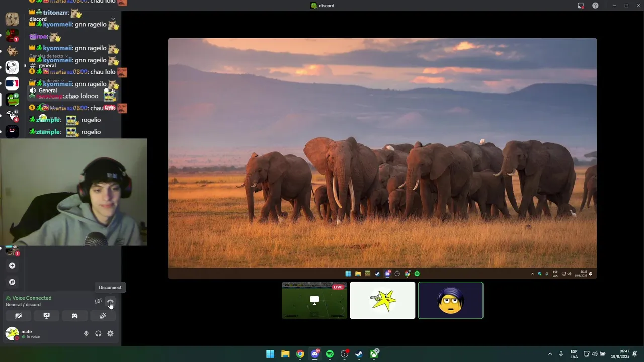This screenshot has height=362, width=644.
Task: Open Steam from taskbar
Action: click(x=359, y=354)
